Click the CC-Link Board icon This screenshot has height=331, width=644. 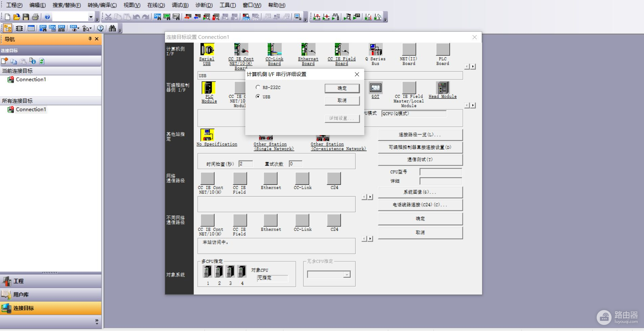274,50
